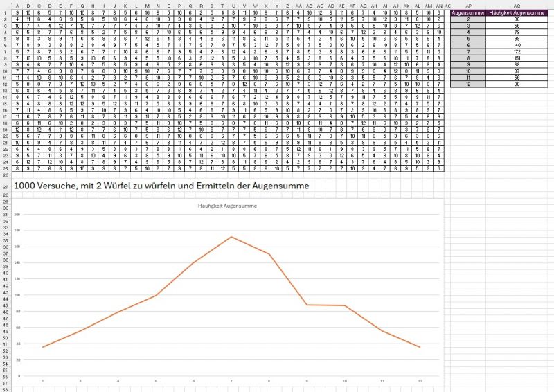Click the 'Augensummen' table header cell
554x392 pixels.
tap(469, 12)
